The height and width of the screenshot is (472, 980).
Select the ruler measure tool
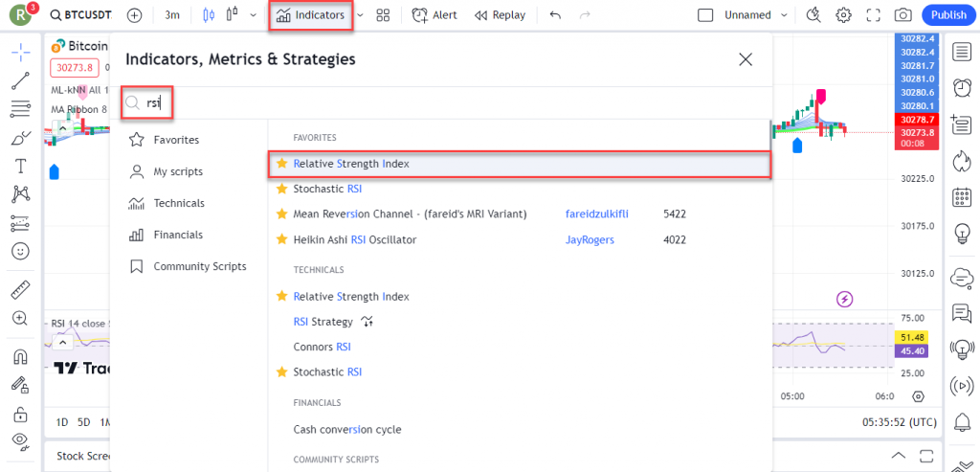coord(21,289)
